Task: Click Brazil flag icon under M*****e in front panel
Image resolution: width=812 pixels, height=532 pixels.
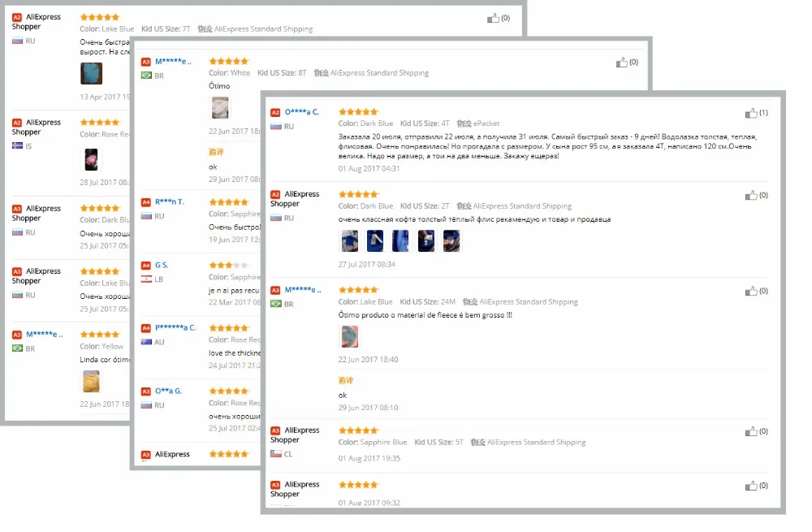Action: click(276, 304)
